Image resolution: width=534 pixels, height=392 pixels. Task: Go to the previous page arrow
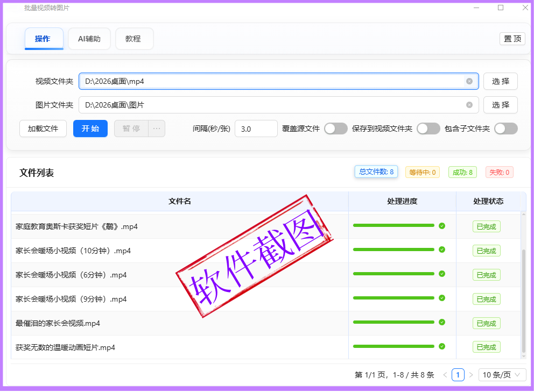(445, 375)
